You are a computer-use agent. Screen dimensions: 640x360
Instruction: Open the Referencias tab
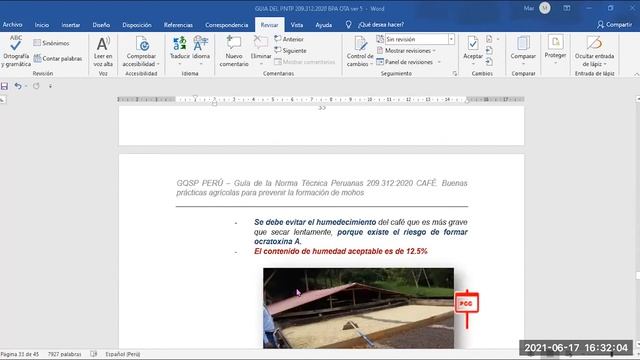tap(178, 25)
